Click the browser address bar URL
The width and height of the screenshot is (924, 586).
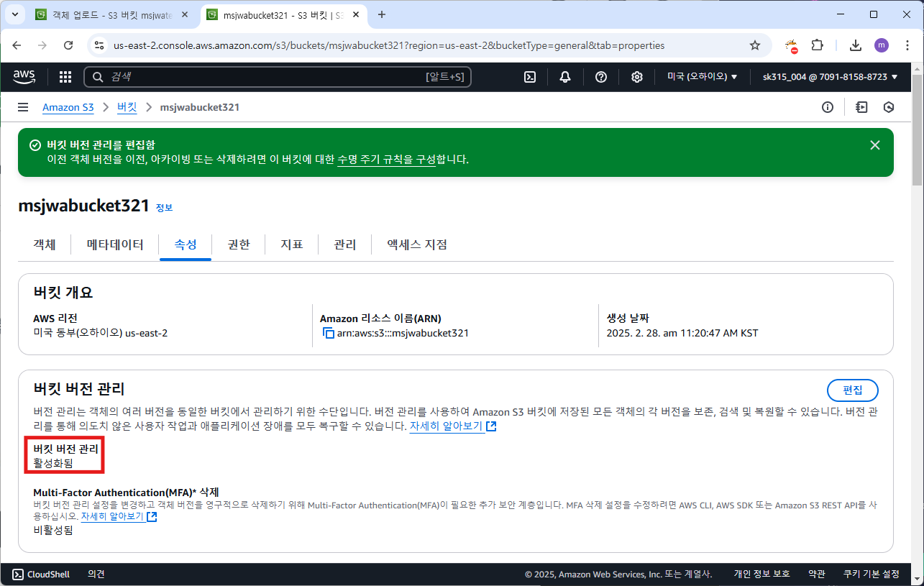click(389, 45)
